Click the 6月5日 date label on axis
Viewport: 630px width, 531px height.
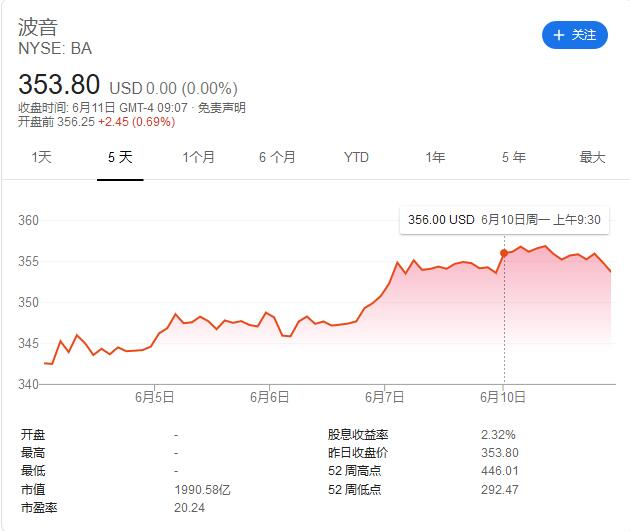coord(155,397)
